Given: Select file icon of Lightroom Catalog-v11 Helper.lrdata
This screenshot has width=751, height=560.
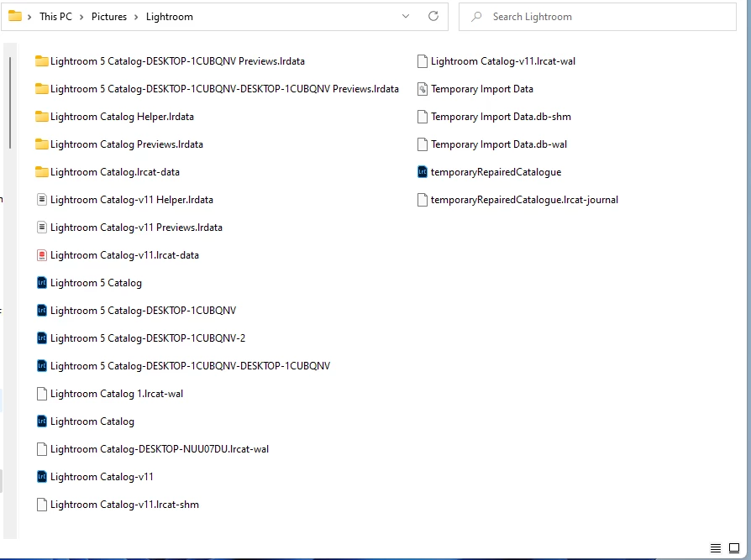Looking at the screenshot, I should click(x=42, y=200).
